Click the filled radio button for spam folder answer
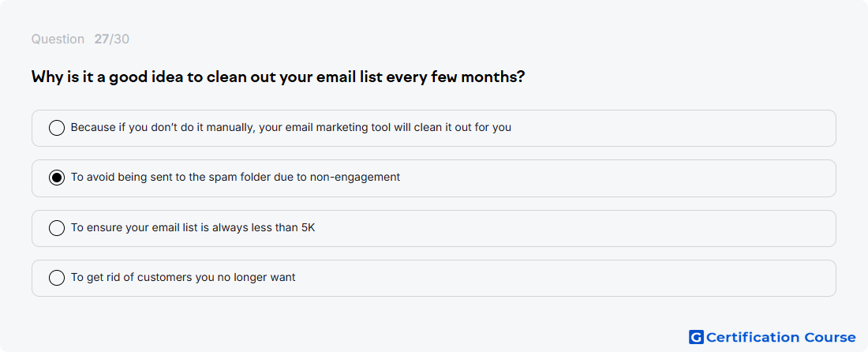 point(57,178)
